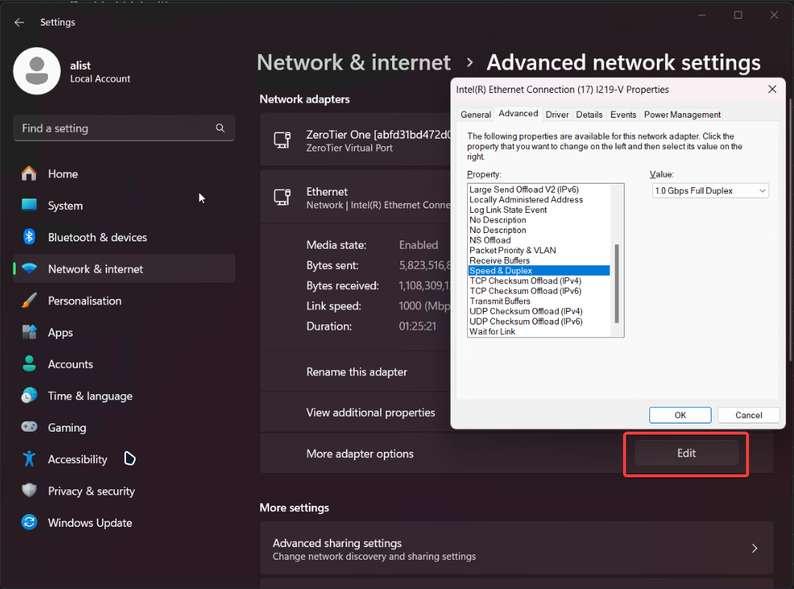Select UDP Checksum Offload (IPv4)
This screenshot has height=589, width=794.
[x=526, y=311]
